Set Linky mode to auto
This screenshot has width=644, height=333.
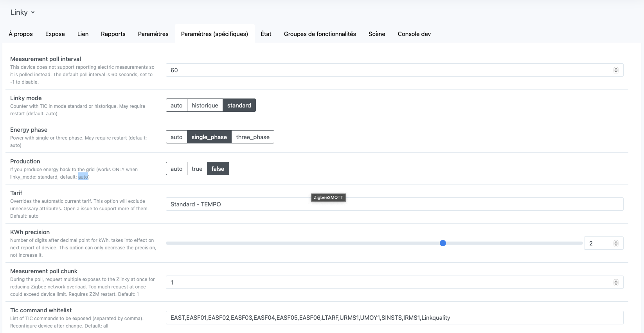click(176, 106)
